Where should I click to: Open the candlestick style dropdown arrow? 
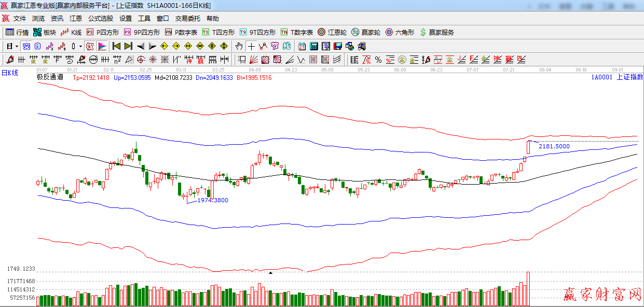pyautogui.click(x=80, y=46)
